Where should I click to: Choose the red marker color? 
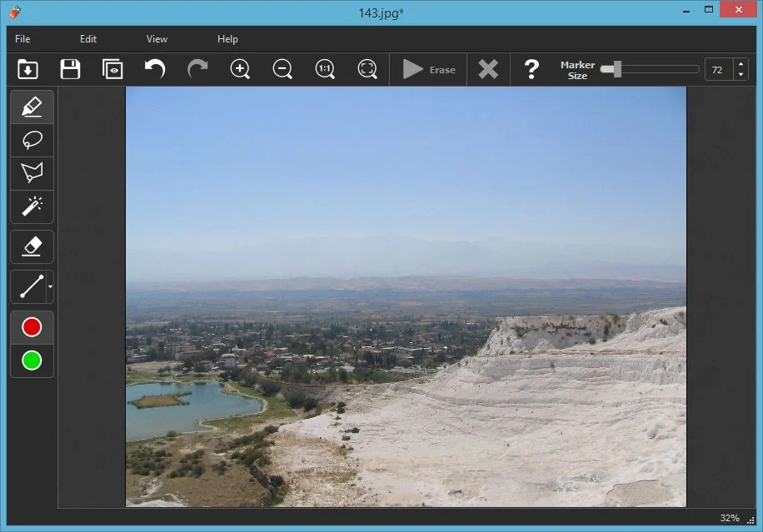(32, 327)
